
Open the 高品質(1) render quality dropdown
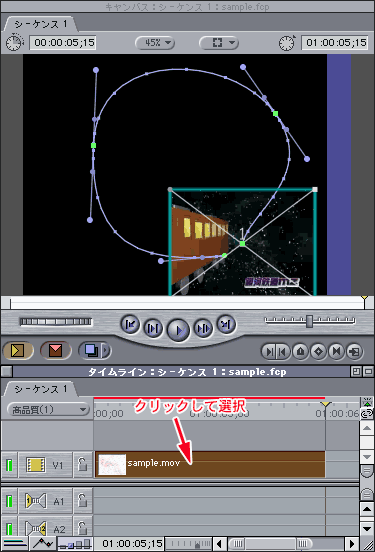(48, 410)
